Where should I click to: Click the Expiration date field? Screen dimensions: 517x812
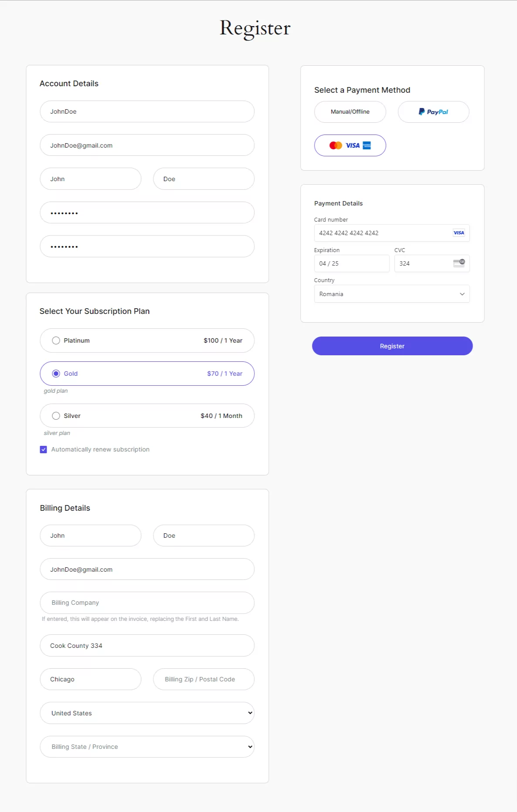[x=351, y=263]
